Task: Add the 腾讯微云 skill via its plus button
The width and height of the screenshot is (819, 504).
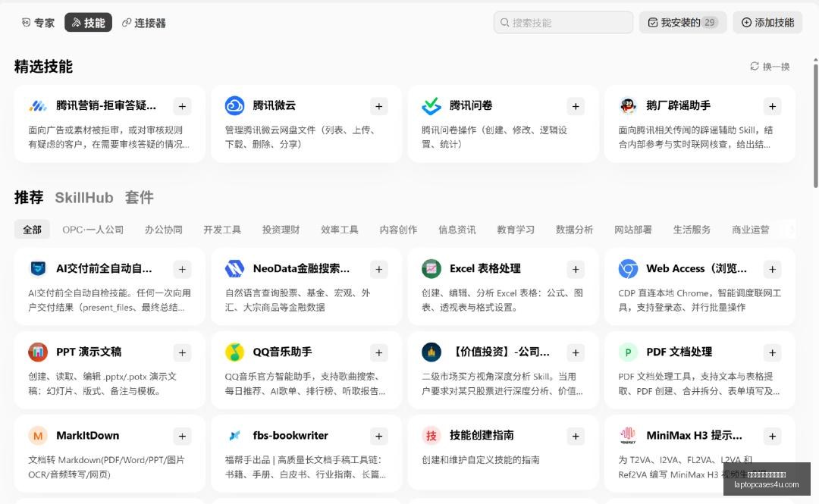Action: click(x=378, y=107)
